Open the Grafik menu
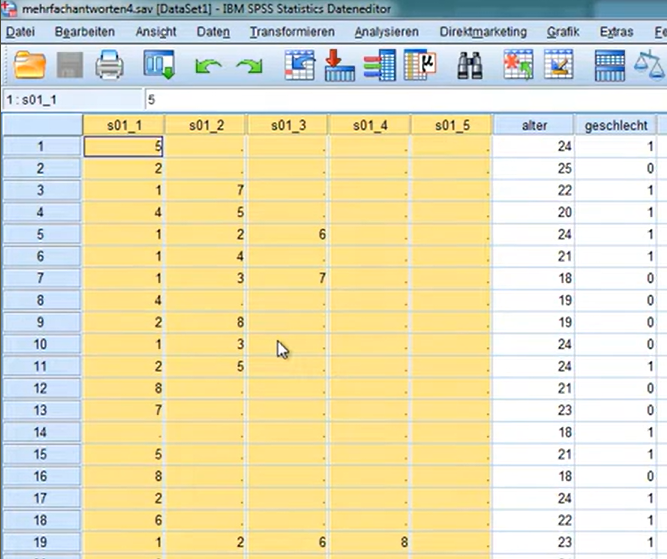 point(563,32)
